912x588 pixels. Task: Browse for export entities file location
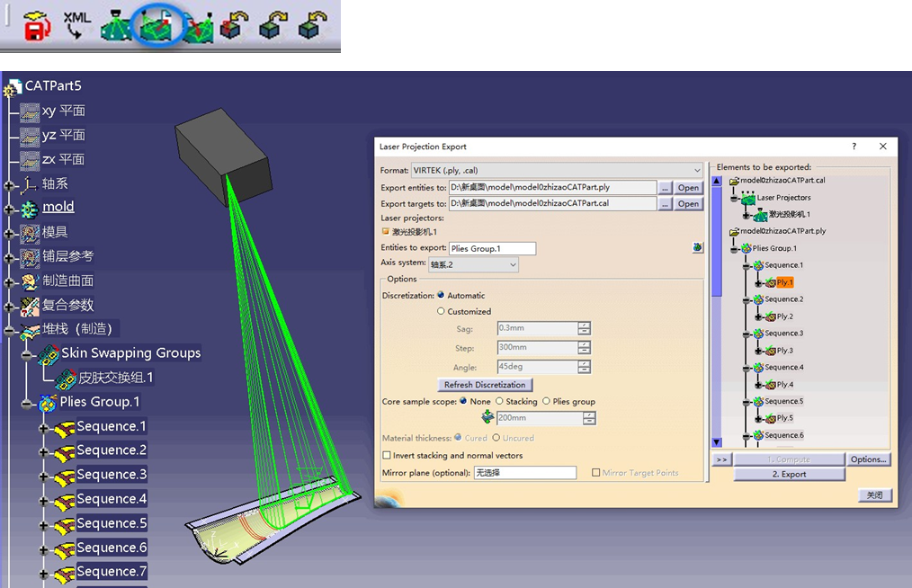pos(665,187)
